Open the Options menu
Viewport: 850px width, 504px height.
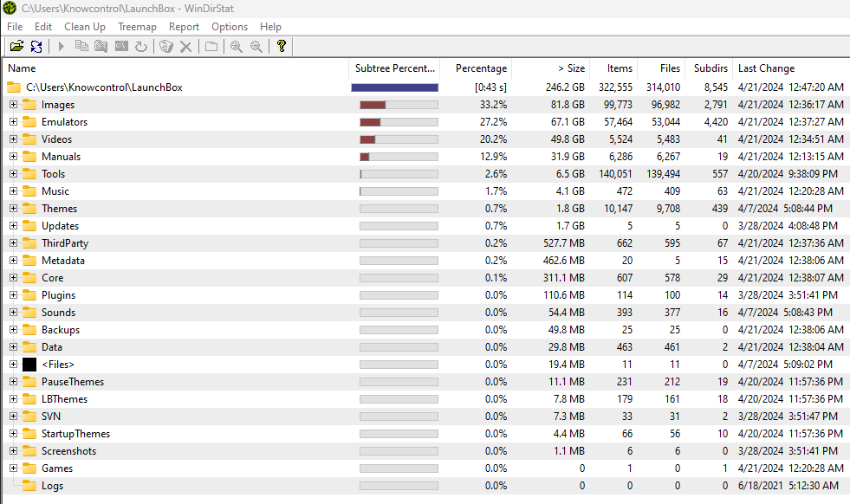[x=230, y=27]
